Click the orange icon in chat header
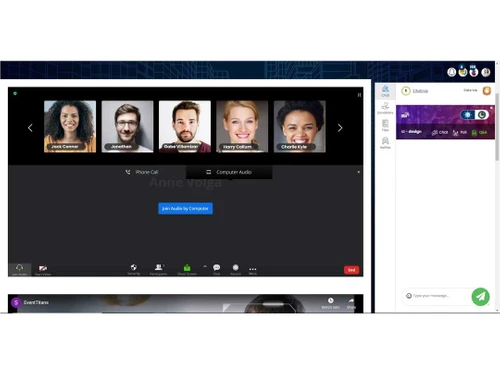 [487, 91]
